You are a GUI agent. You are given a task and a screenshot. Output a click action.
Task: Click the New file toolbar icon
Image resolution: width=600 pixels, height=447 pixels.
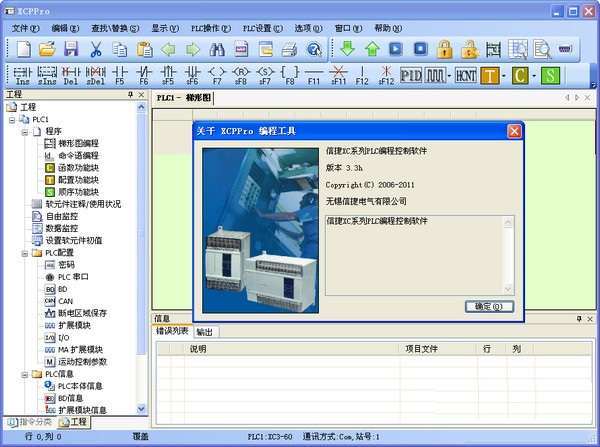click(x=23, y=49)
